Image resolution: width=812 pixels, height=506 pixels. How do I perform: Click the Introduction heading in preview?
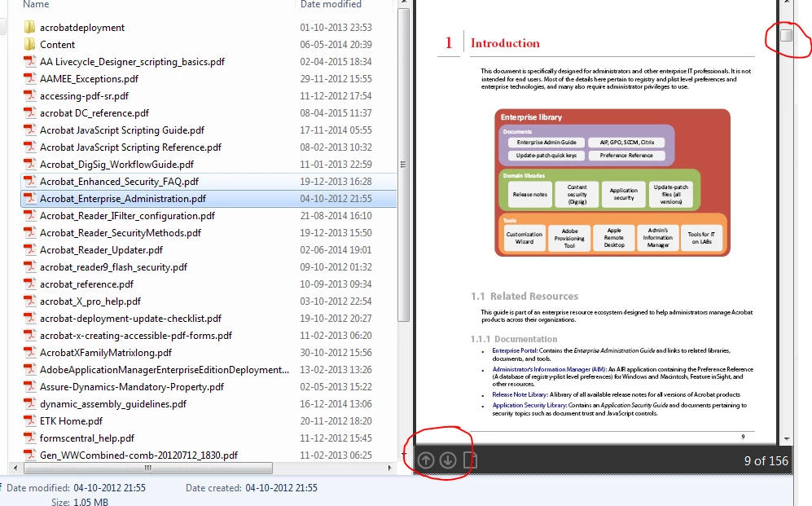(x=505, y=43)
